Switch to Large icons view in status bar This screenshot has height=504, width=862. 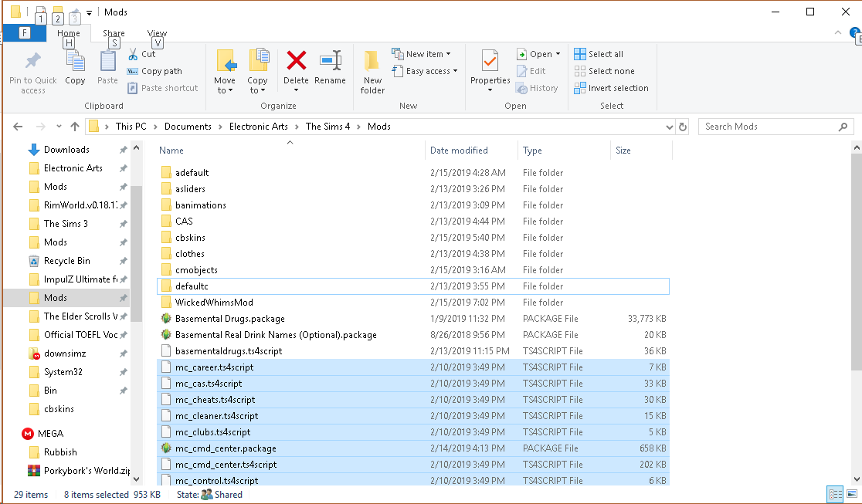click(x=852, y=494)
